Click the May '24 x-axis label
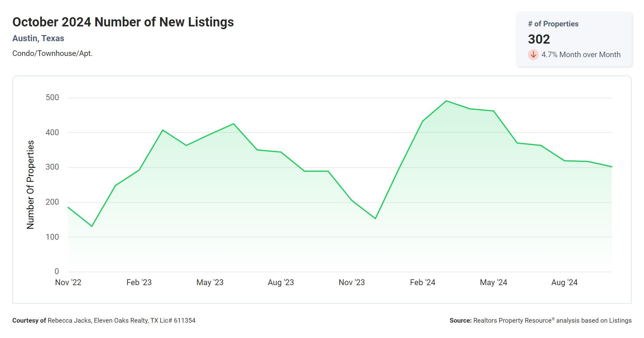 493,282
